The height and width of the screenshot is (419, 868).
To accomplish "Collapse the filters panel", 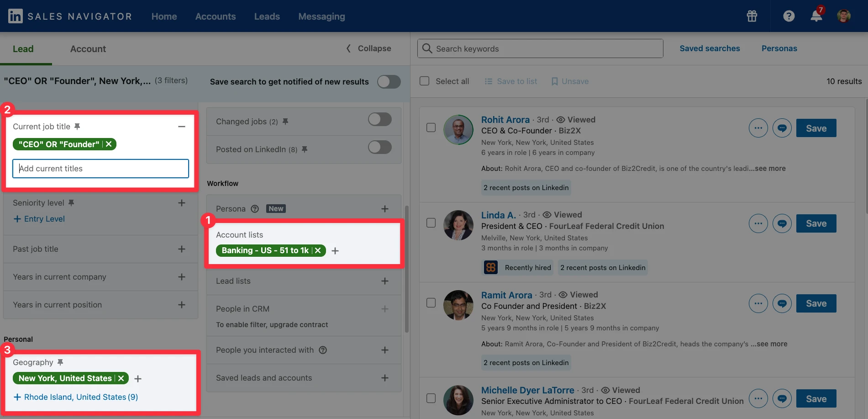I will coord(369,48).
